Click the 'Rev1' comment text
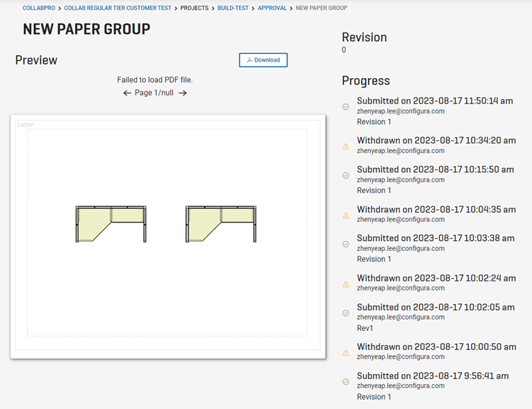 pos(365,328)
